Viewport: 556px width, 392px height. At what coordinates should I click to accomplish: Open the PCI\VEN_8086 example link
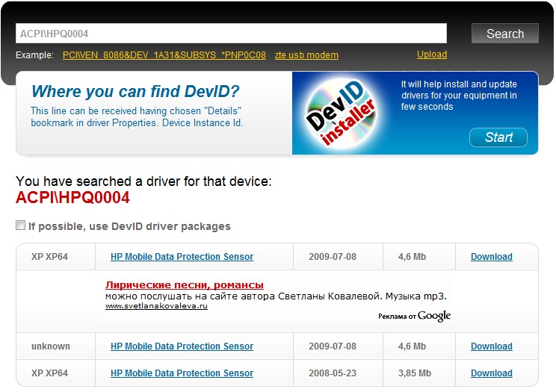(164, 55)
